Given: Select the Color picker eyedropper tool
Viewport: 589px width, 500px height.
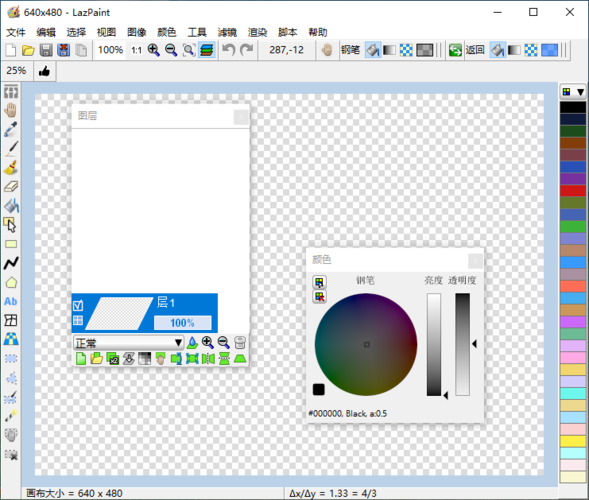Looking at the screenshot, I should point(11,129).
